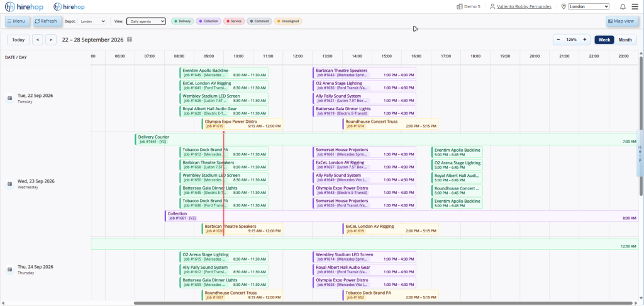Open the Collection job #1661 bar
Image resolution: width=644 pixels, height=306 pixels.
click(402, 216)
